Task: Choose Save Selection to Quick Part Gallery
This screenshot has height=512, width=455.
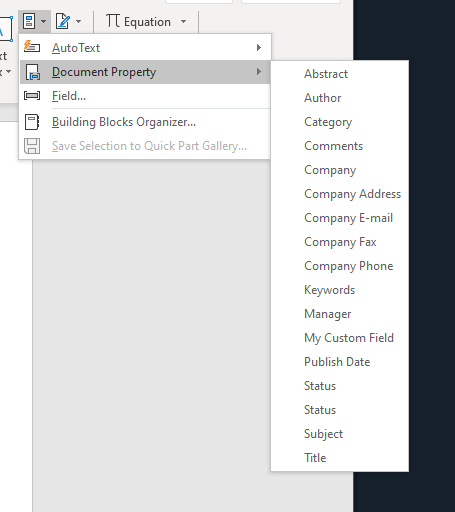Action: tap(145, 146)
